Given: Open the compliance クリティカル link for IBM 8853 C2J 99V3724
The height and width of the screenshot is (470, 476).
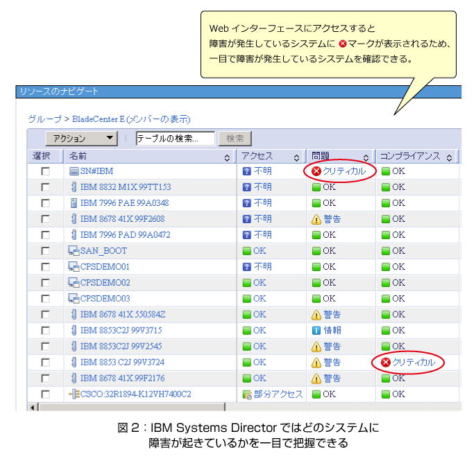Looking at the screenshot, I should click(x=414, y=363).
